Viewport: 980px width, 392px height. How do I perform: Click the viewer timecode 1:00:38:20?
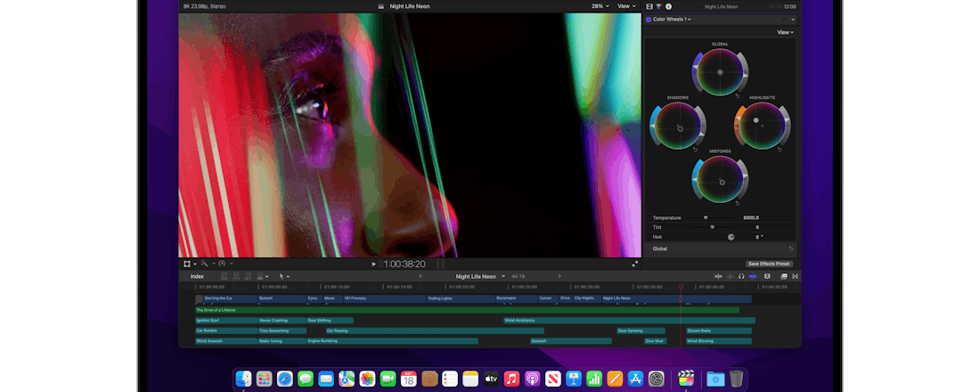402,265
